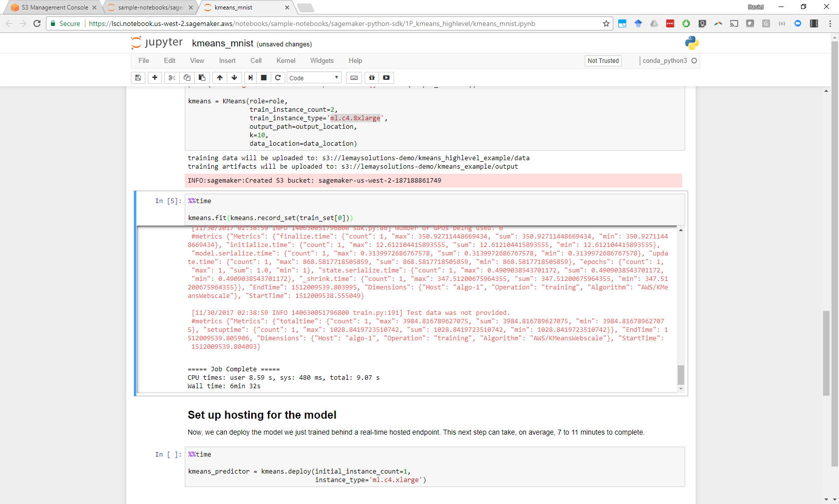Screen dimensions: 839x504
Task: Close the kmeans_mnist browser tab
Action: pos(287,7)
